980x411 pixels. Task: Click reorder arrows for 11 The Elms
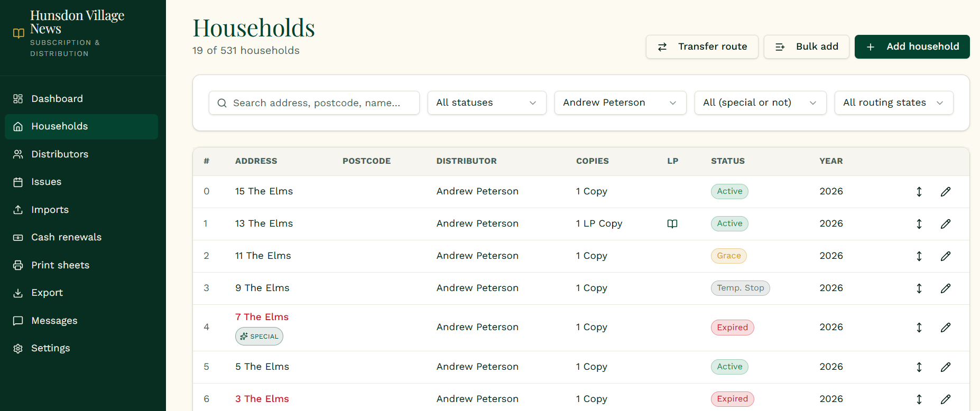919,256
